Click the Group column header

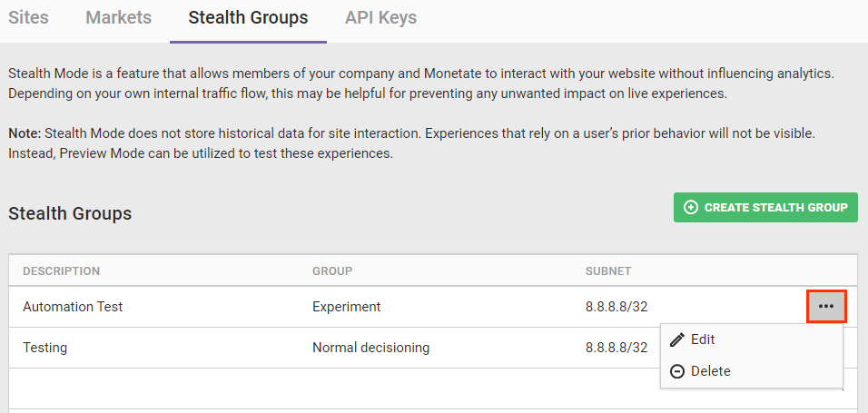332,271
